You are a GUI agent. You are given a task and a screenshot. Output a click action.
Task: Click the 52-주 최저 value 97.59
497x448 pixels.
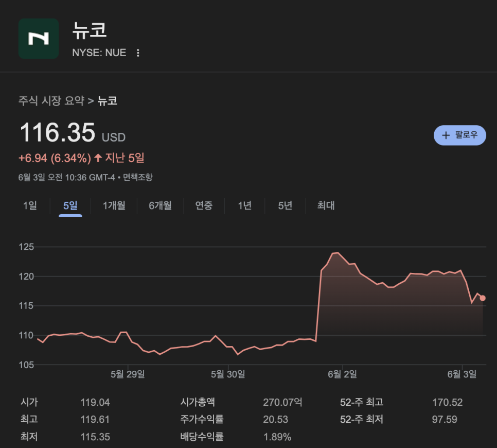tap(445, 420)
